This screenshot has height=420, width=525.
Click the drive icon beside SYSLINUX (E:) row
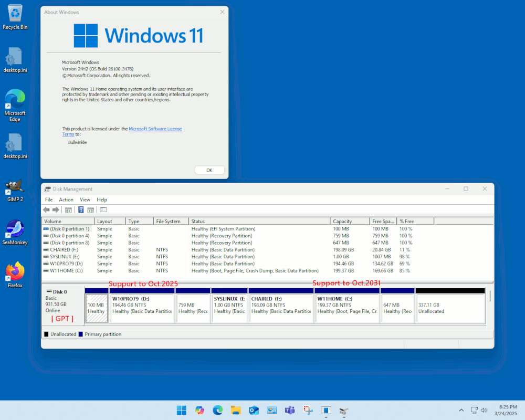pos(46,257)
